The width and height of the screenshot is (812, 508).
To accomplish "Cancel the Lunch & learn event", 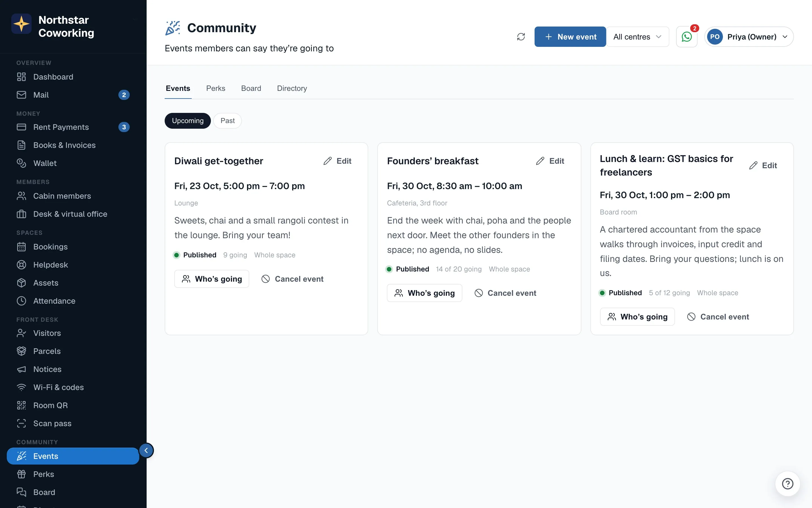I will (718, 316).
